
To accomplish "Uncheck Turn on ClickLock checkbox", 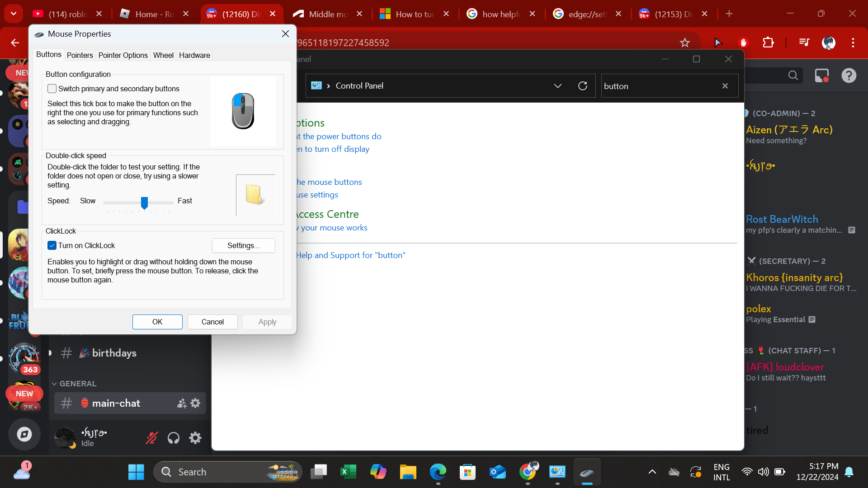I will pyautogui.click(x=52, y=245).
